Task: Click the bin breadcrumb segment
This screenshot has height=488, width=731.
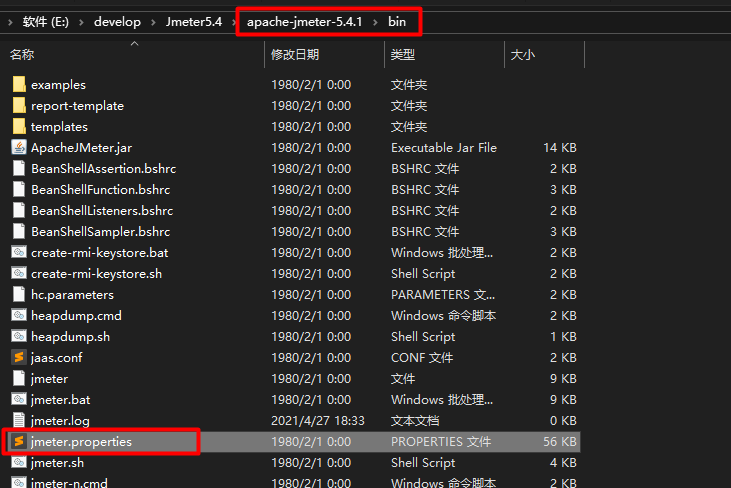Action: (397, 22)
